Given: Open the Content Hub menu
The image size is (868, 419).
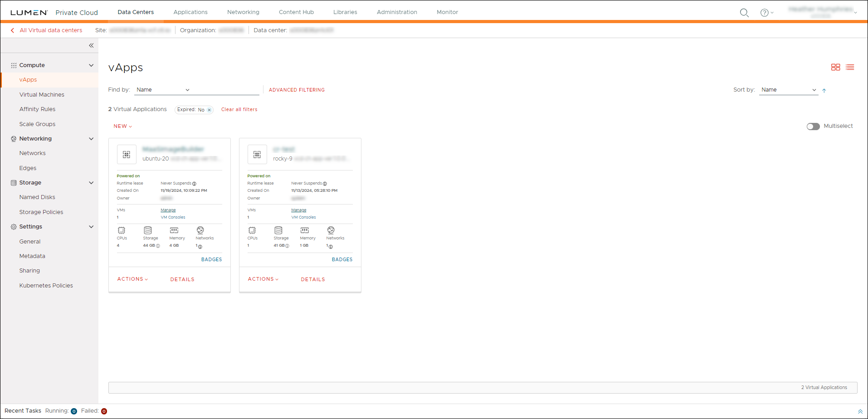Looking at the screenshot, I should pos(296,12).
